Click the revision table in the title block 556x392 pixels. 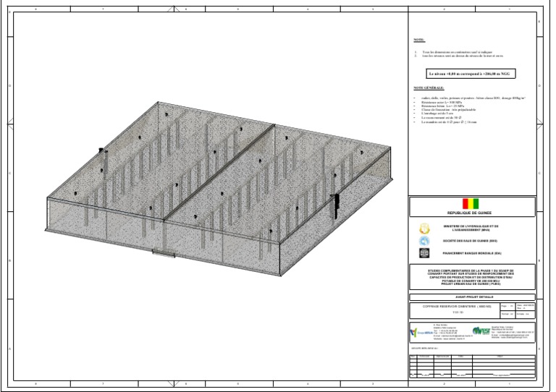click(x=472, y=366)
